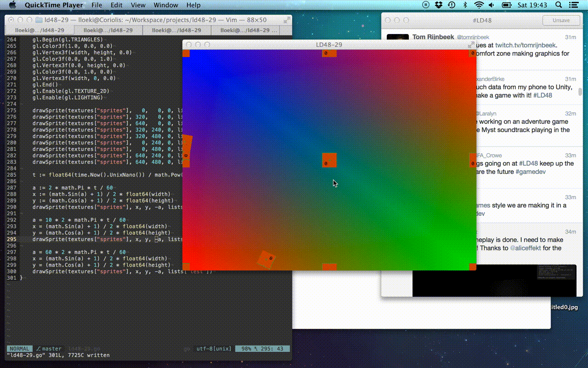This screenshot has width=588, height=368.
Task: Click the fullscreen arrows on LD48-29 window
Action: [x=471, y=45]
